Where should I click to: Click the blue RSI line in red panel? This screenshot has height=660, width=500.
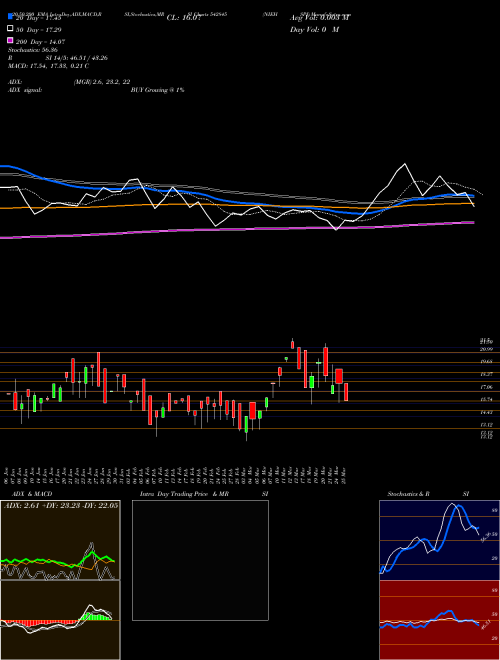click(x=429, y=620)
